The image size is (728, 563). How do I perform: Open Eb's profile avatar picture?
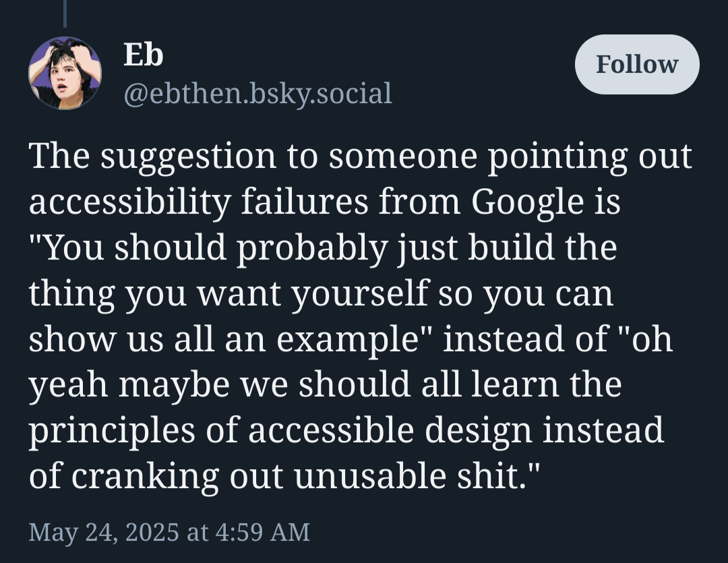tap(65, 73)
